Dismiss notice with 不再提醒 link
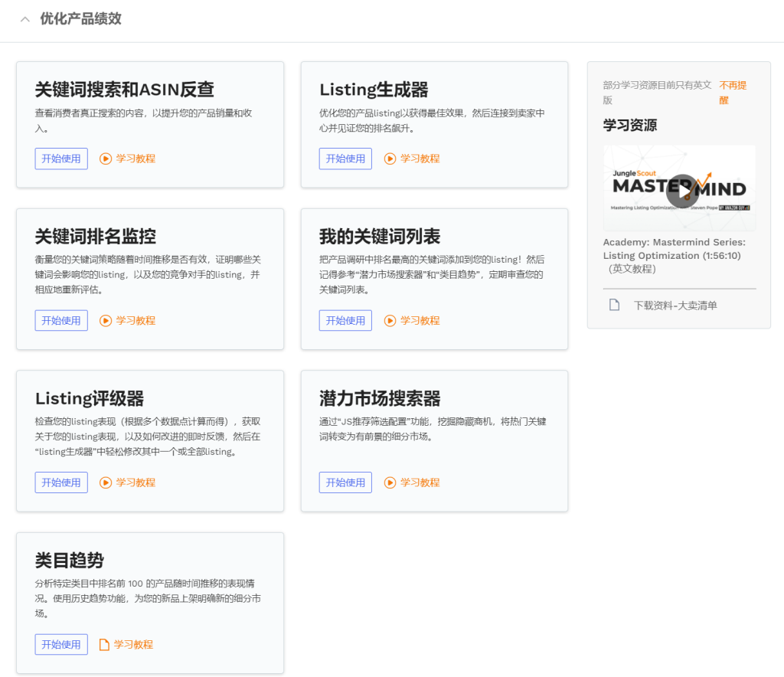 (x=732, y=93)
